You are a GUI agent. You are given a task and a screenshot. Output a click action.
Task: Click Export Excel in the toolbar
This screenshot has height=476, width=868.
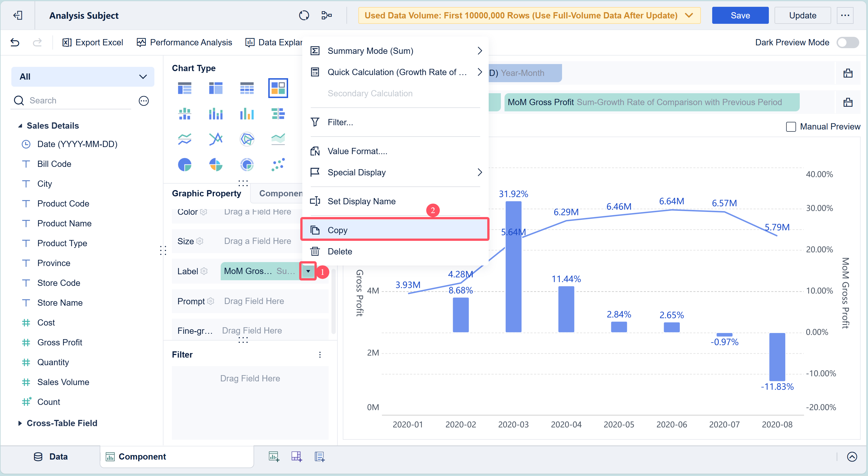click(93, 42)
